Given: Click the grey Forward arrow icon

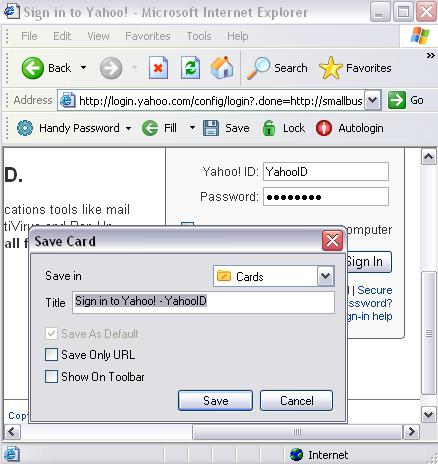Looking at the screenshot, I should click(x=111, y=68).
